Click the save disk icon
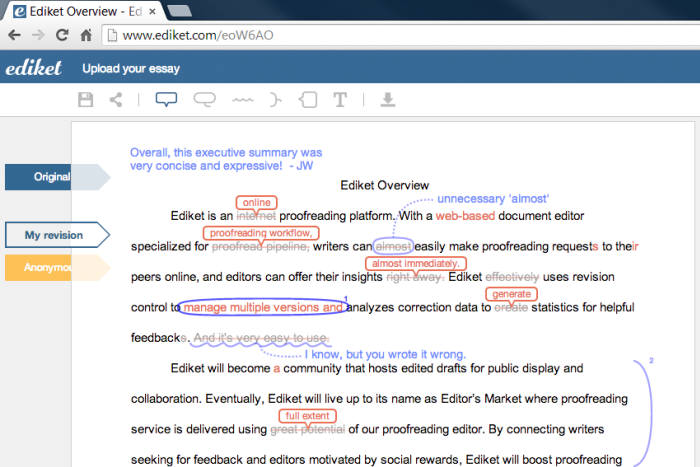Viewport: 700px width, 467px height. pyautogui.click(x=86, y=99)
